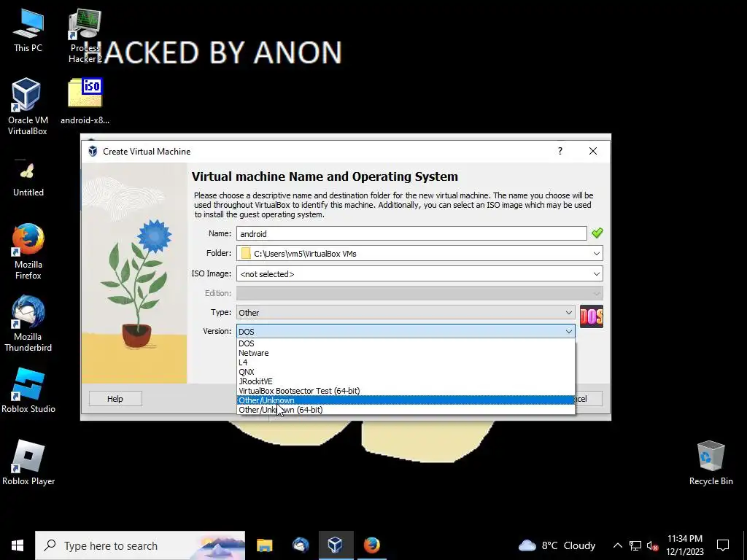Viewport: 747px width, 560px height.
Task: Click the Help button
Action: (115, 399)
